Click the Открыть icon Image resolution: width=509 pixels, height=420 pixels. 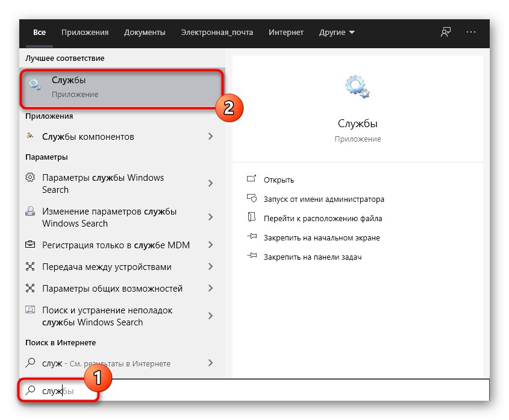(x=252, y=178)
